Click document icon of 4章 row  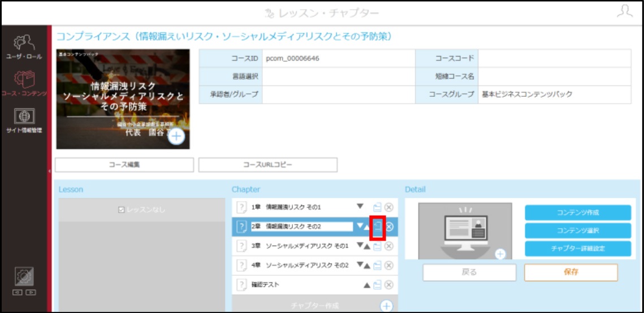(x=243, y=265)
